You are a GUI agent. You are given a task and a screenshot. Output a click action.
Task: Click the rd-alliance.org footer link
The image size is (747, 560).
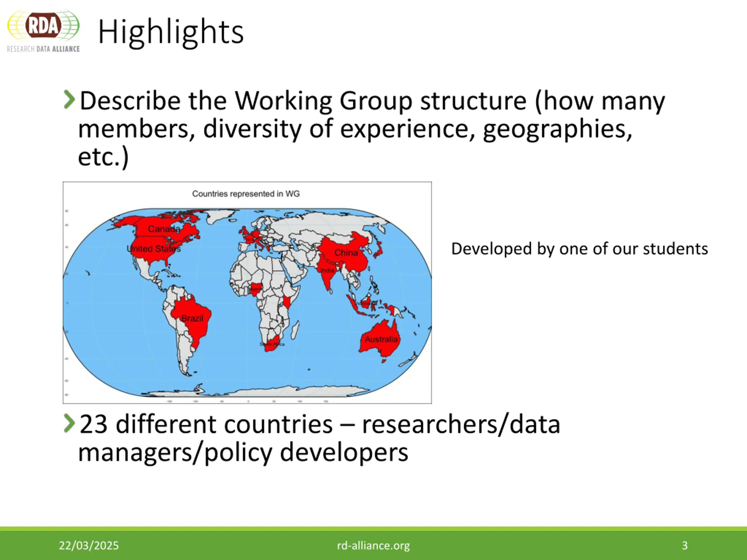tap(373, 545)
